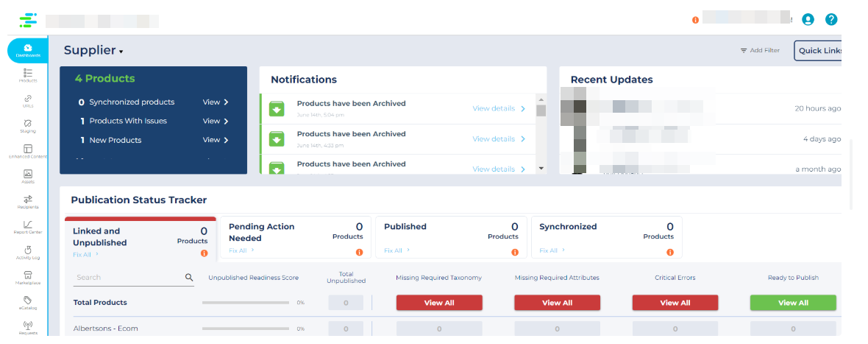Open the user profile icon
Viewport: 868px width, 344px height.
click(808, 20)
